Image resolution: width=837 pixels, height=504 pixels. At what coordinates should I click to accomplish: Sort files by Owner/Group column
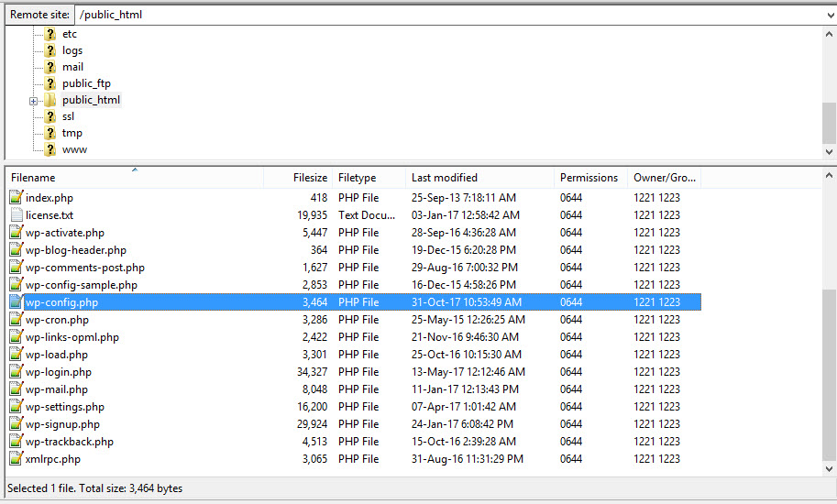point(665,178)
